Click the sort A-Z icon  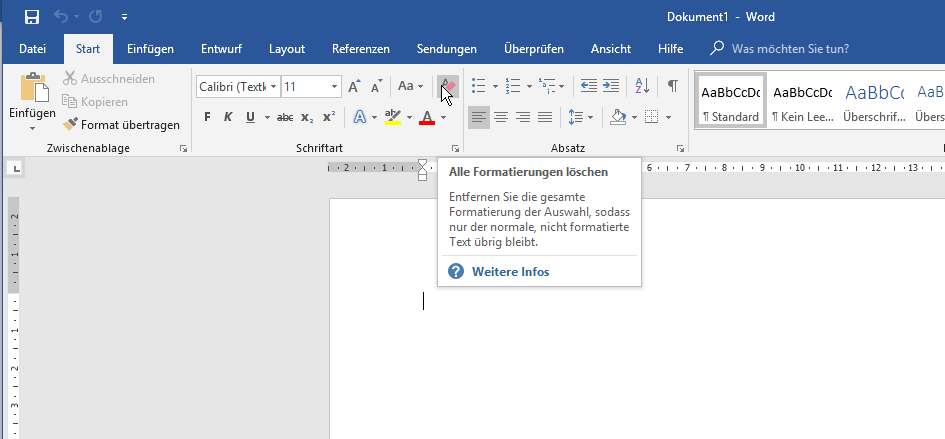(642, 86)
